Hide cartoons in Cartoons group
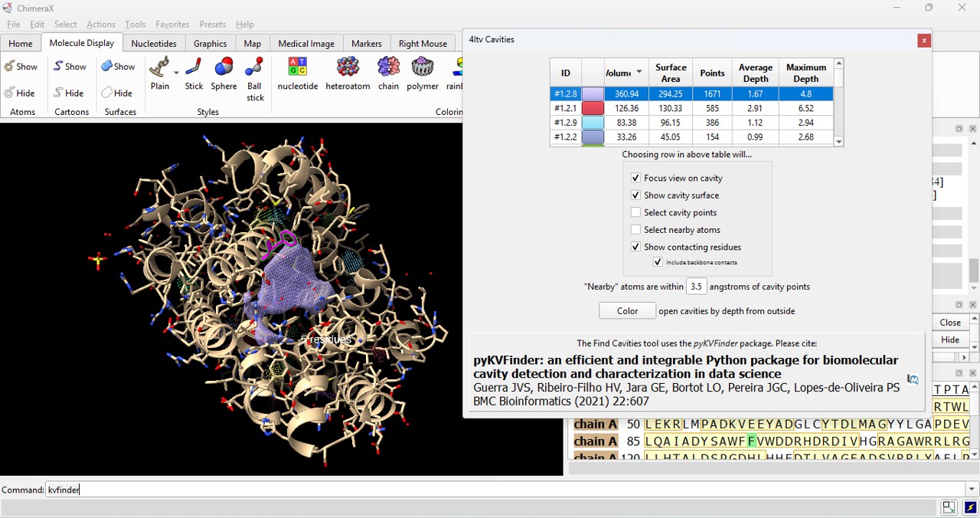Screen dimensions: 980x518 (x=68, y=93)
